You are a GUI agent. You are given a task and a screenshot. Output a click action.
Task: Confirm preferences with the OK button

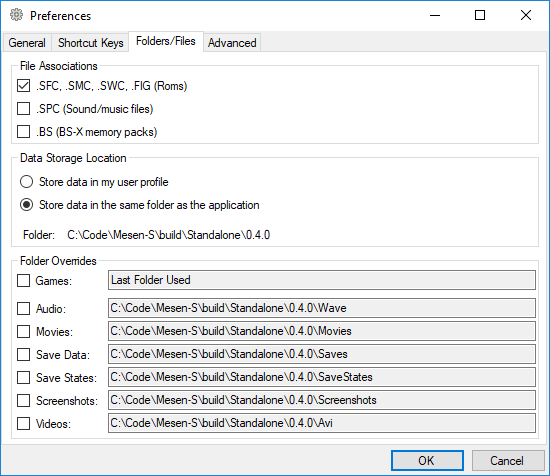[427, 461]
